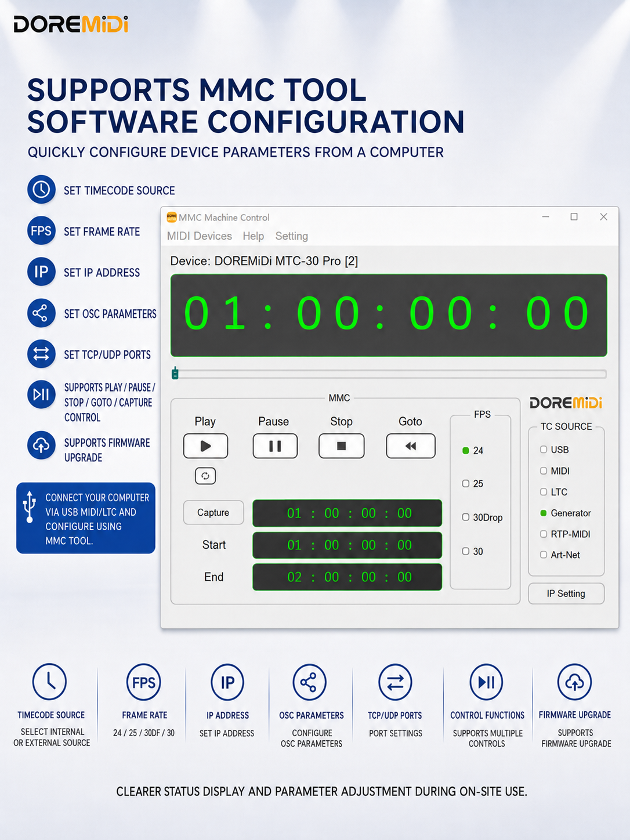
Task: Click the 'TC SOURCE' group label
Action: [x=566, y=426]
